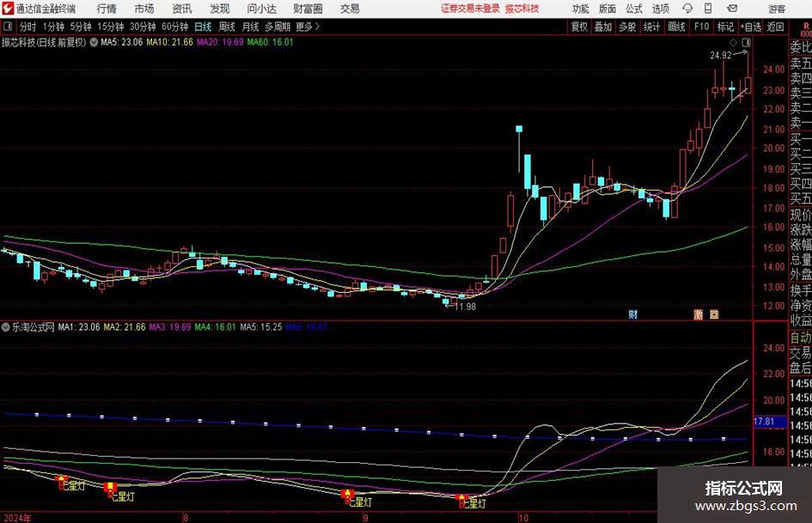Click the 多股 multi-stock toolbar button

tap(627, 27)
